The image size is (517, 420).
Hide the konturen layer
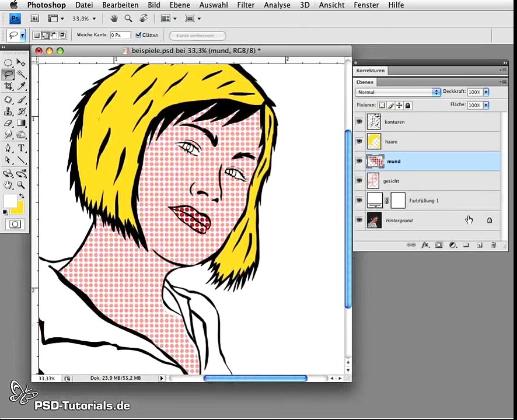click(359, 122)
